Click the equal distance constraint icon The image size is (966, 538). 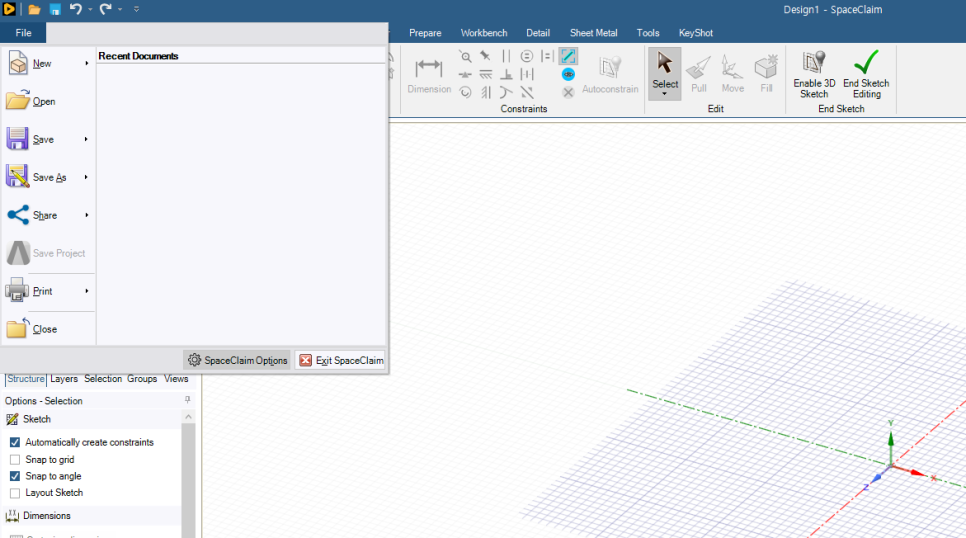tap(547, 56)
